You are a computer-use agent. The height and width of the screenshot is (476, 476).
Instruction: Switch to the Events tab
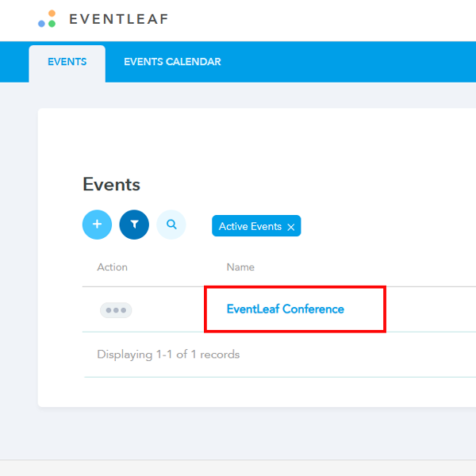(67, 63)
